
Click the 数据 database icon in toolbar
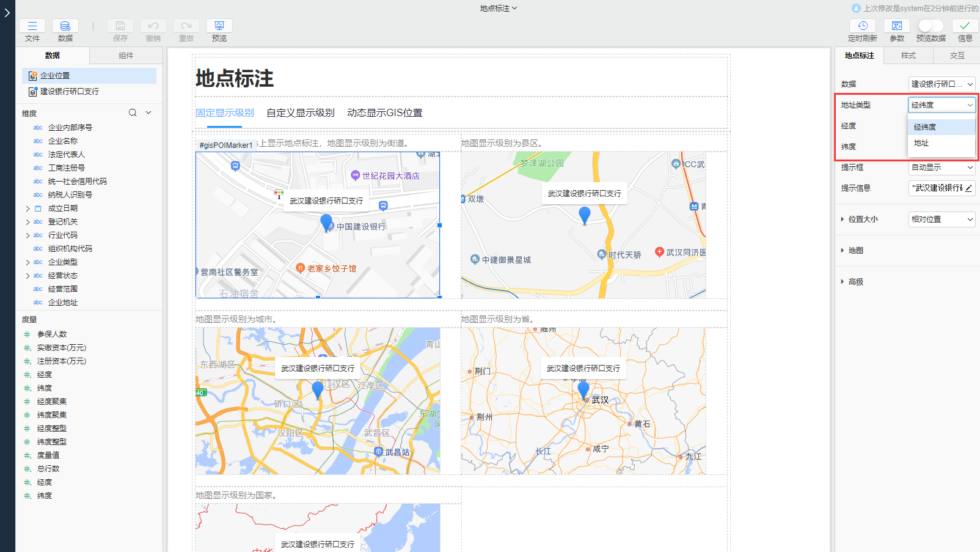point(65,26)
